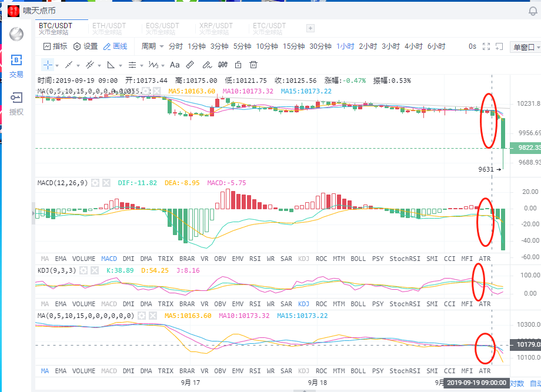Image resolution: width=541 pixels, height=392 pixels.
Task: Expand the triangle shape tool options arrow
Action: pos(121,65)
